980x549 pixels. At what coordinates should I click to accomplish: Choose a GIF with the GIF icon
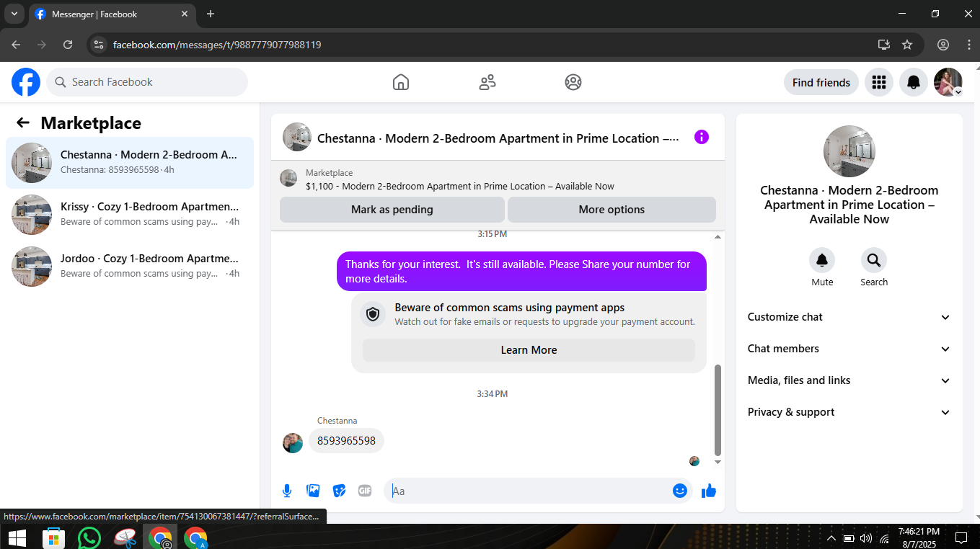pyautogui.click(x=365, y=491)
